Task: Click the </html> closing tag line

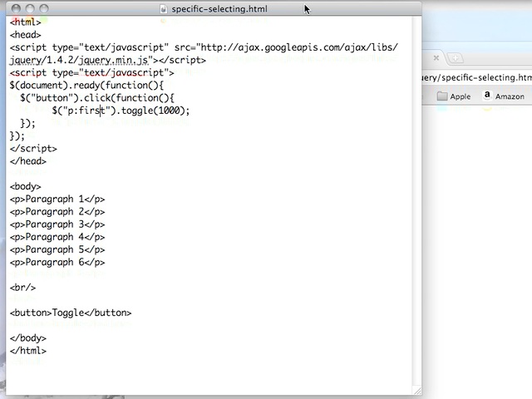Action: (27, 351)
